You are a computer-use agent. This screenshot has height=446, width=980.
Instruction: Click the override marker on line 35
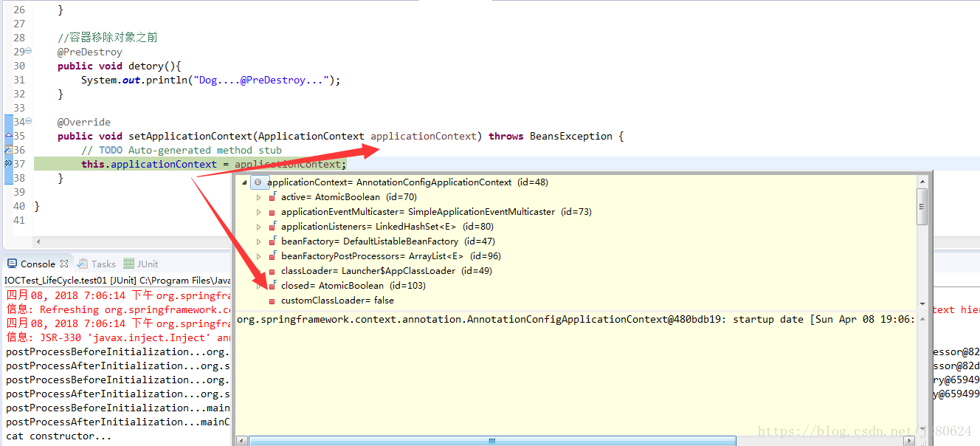click(8, 137)
